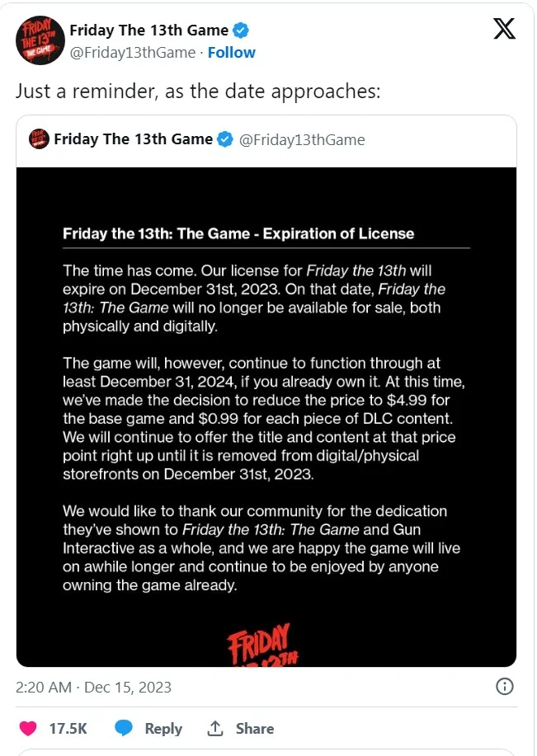Click the Friday The 13th Game display name
Screen dimensions: 537x756
149,30
